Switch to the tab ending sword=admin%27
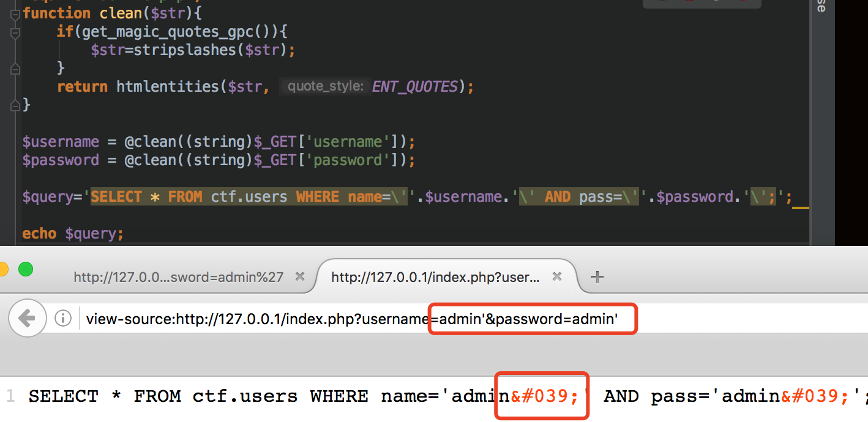The image size is (868, 422). (178, 277)
